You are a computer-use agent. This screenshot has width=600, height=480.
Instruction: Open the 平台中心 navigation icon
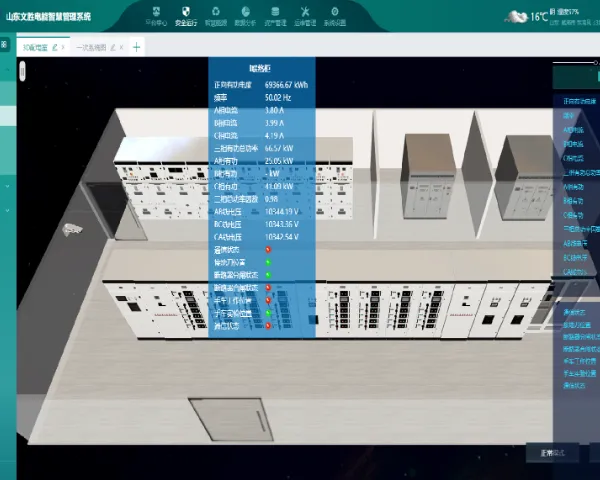(x=156, y=11)
